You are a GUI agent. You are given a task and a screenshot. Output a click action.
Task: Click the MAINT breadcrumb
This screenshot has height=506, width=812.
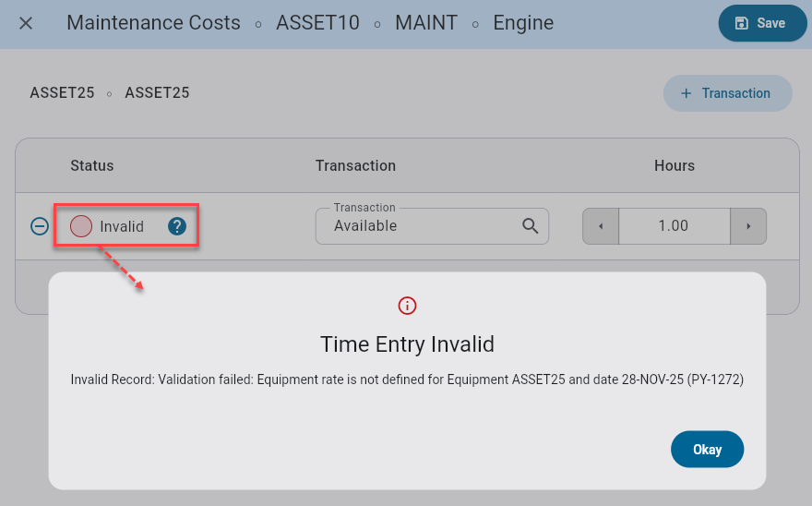pyautogui.click(x=426, y=23)
